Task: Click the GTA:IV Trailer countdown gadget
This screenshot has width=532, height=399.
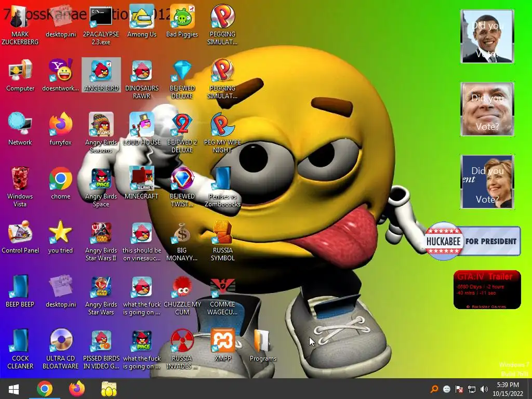Action: [487, 290]
